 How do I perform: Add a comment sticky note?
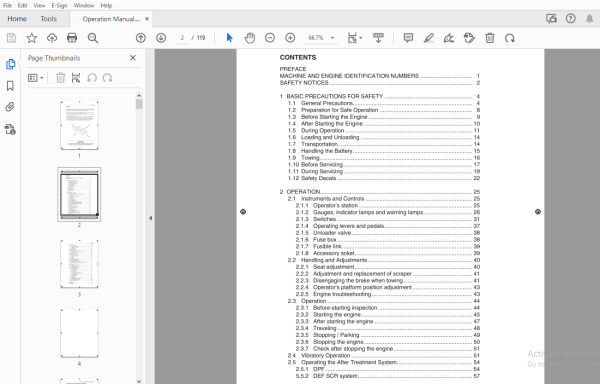(x=408, y=37)
